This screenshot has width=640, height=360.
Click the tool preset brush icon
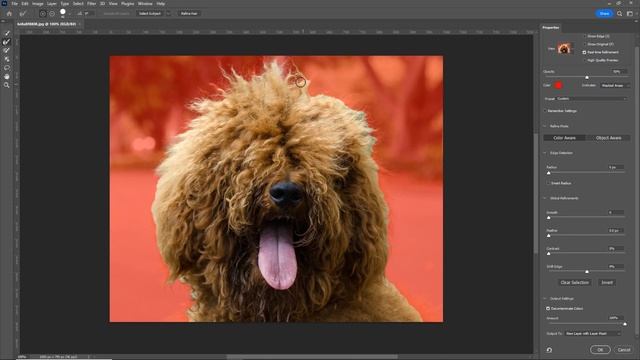[x=22, y=13]
